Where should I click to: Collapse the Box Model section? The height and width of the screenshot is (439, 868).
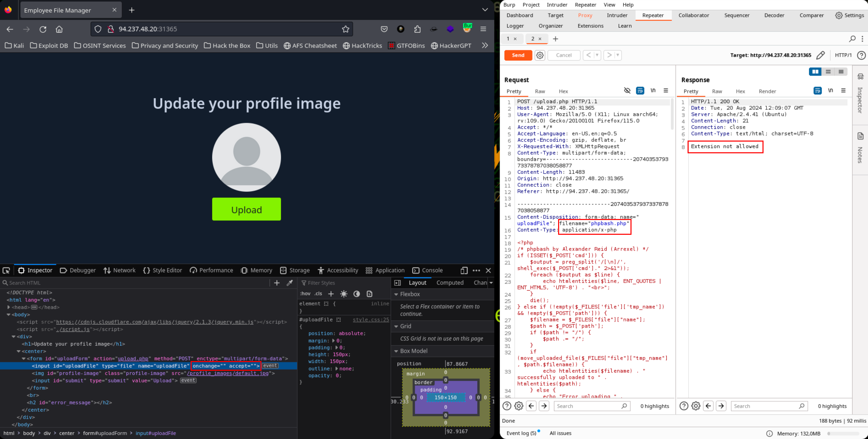coord(396,351)
